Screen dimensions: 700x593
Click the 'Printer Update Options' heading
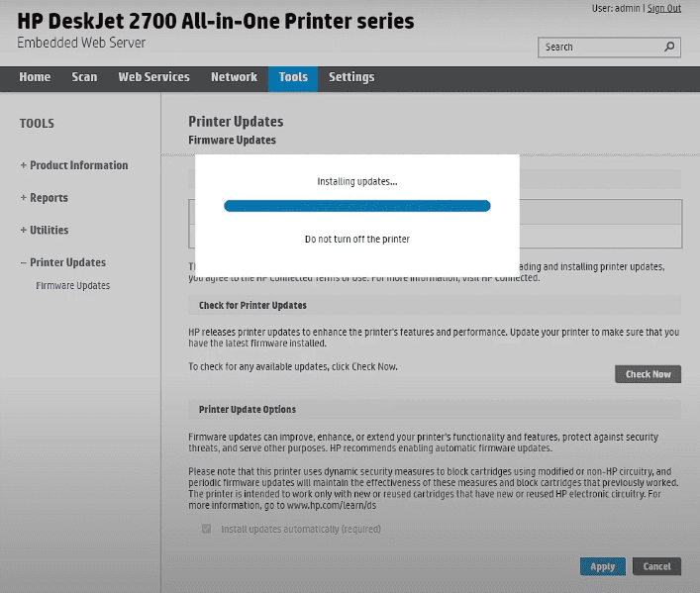pos(248,410)
